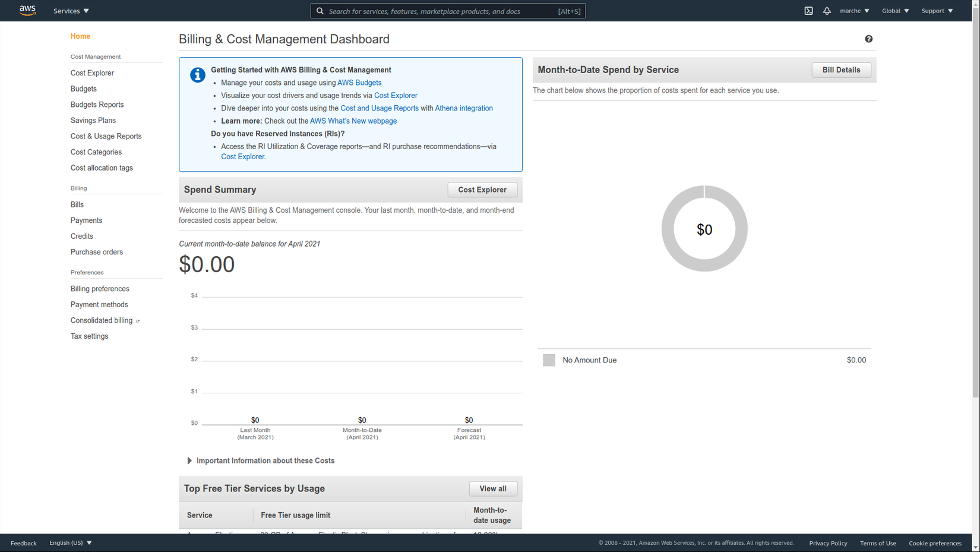This screenshot has height=552, width=980.
Task: Open Cost Categories in the sidebar
Action: [96, 152]
